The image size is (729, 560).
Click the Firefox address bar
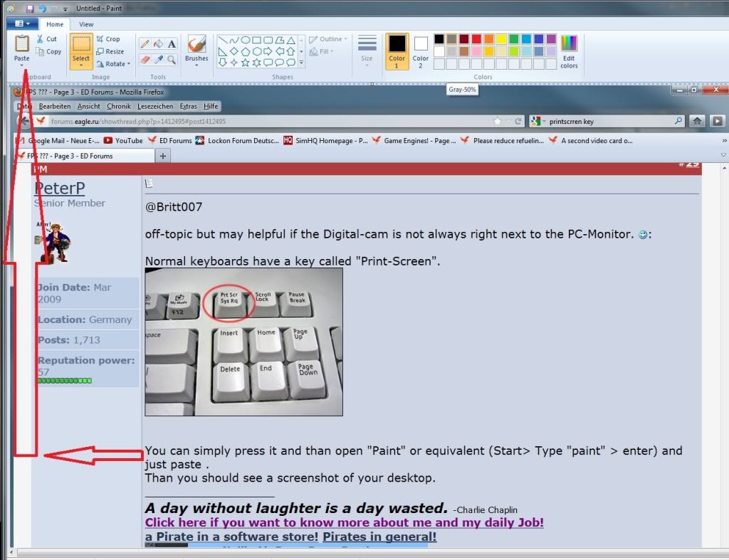[214, 121]
